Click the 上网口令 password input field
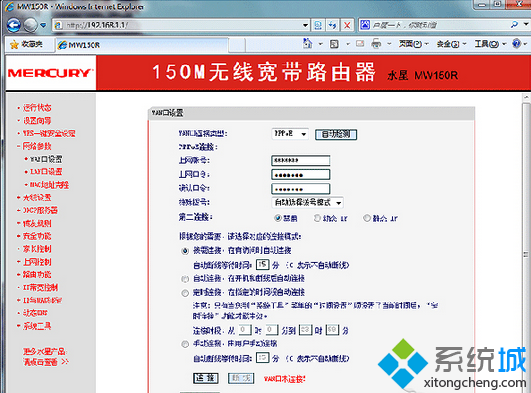Screen dimensions: 531x393 point(301,175)
